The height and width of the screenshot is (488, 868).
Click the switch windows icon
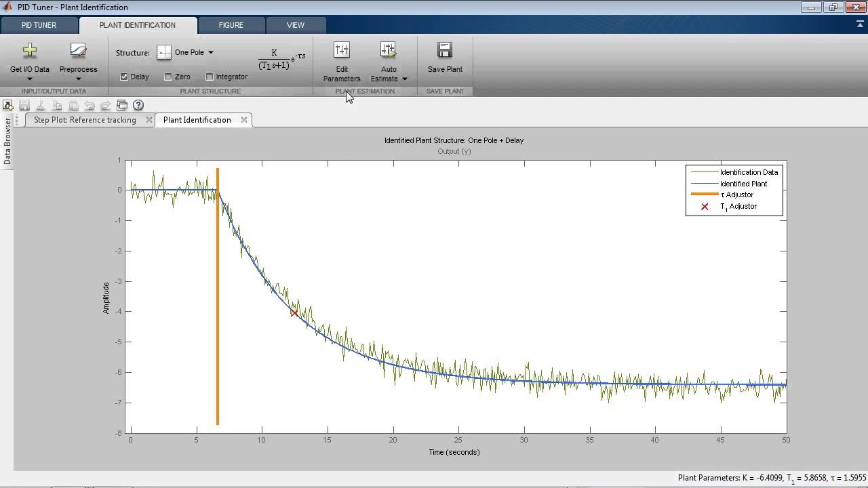[122, 105]
